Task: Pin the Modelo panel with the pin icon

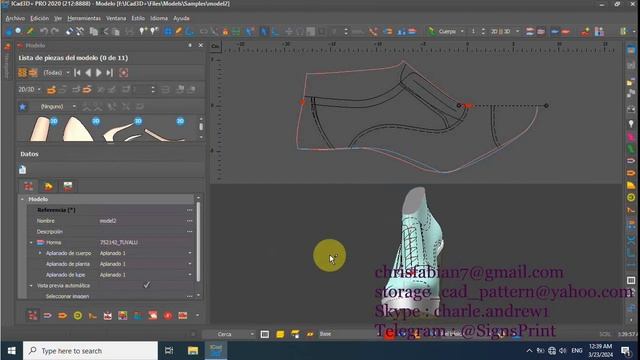Action: 190,45
